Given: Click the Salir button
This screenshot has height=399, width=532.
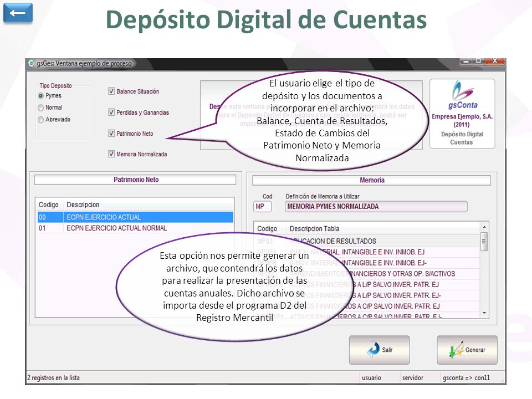Looking at the screenshot, I should tap(379, 350).
